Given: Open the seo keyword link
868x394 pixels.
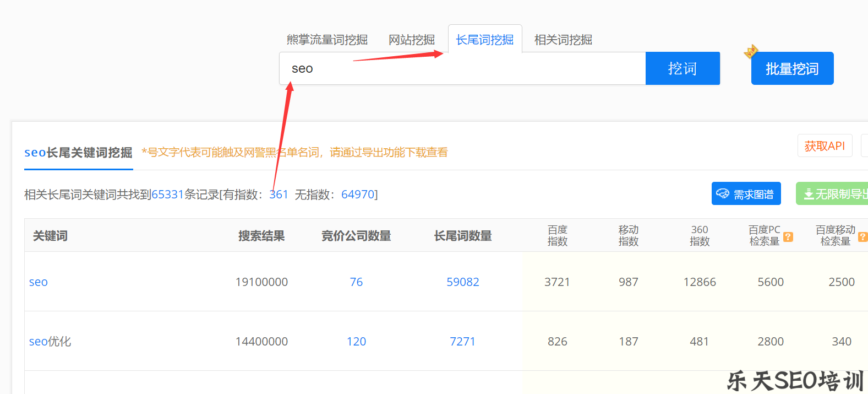Looking at the screenshot, I should [39, 282].
